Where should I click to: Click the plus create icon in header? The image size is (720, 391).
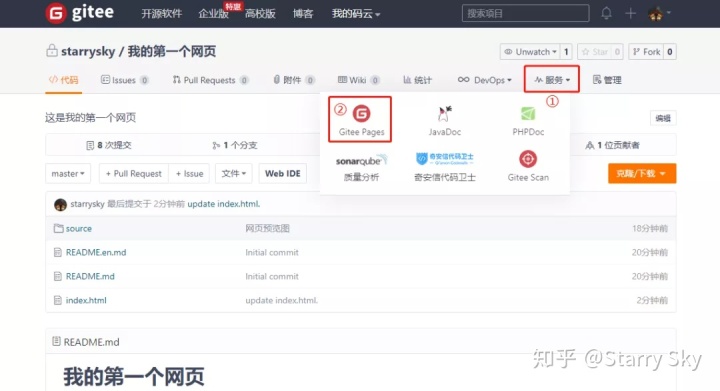(x=631, y=13)
